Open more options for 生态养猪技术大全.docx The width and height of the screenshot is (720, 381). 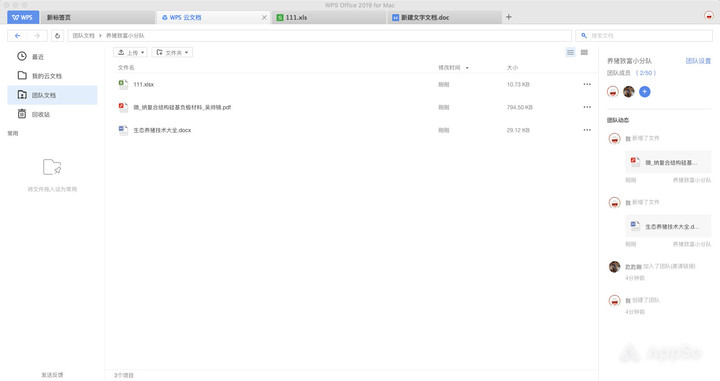pos(587,130)
